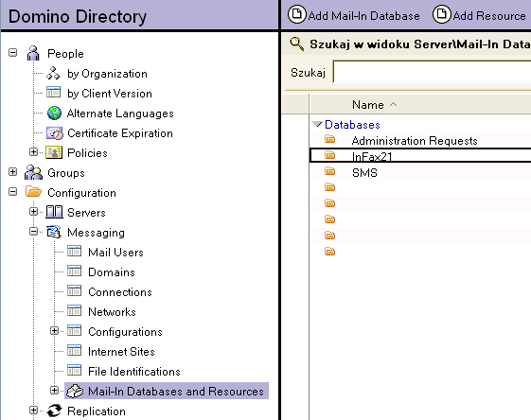The image size is (531, 420).
Task: Click the Alternate Languages globe icon
Action: (x=54, y=113)
